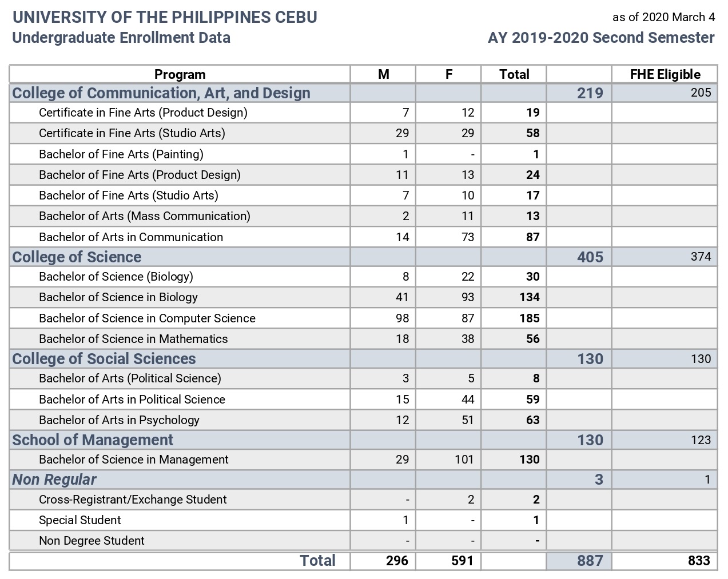Select the 'College of Communication, Art, and Design' row
The height and width of the screenshot is (579, 728).
(363, 93)
